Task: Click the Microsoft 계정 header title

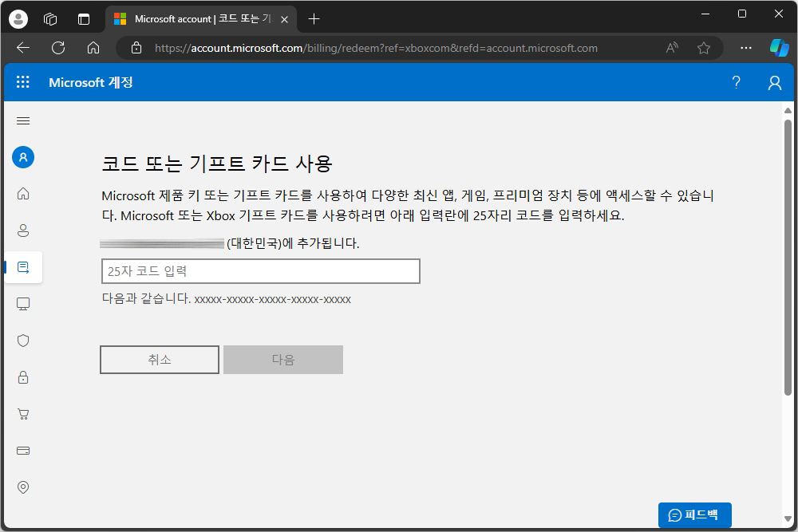Action: click(x=91, y=82)
